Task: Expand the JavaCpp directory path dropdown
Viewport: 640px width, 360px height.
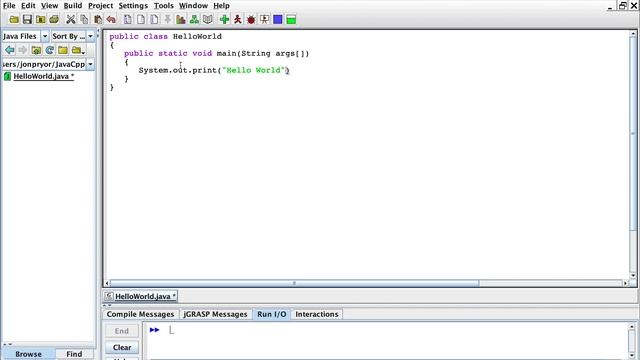Action: point(90,64)
